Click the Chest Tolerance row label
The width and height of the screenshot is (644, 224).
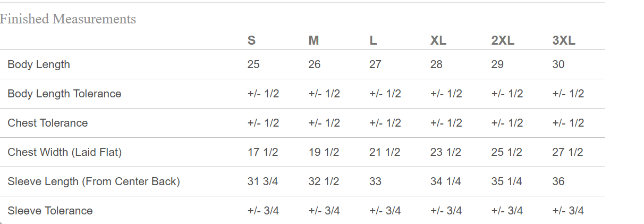[x=48, y=123]
